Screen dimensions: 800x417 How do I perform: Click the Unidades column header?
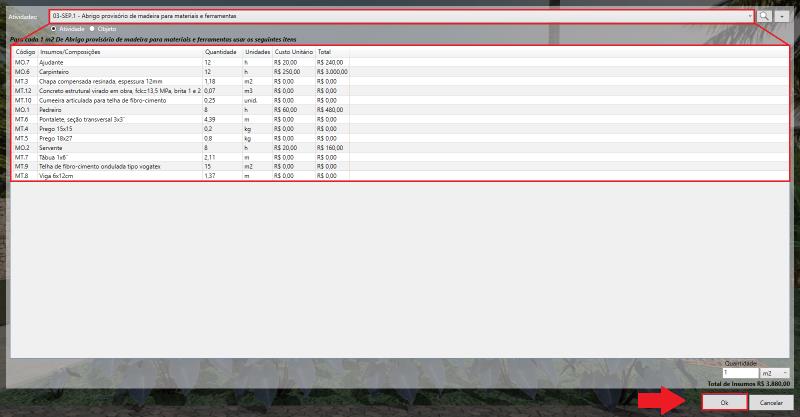coord(257,51)
